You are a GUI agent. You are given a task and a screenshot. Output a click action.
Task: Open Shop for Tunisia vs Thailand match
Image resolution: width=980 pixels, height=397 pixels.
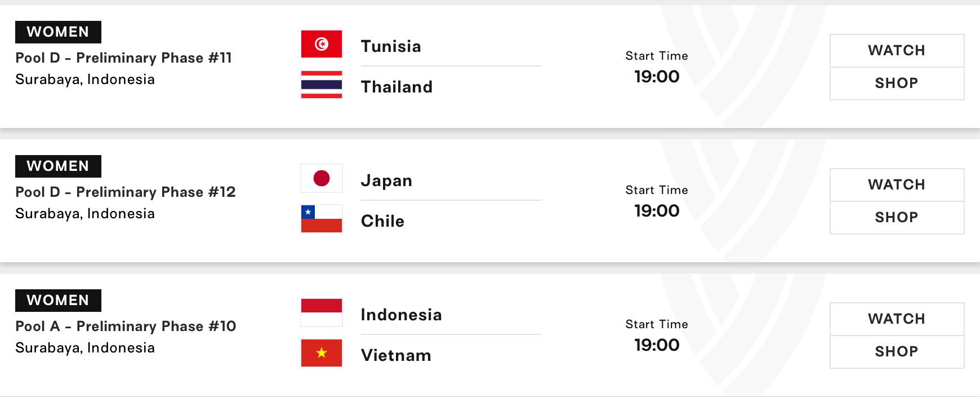897,83
